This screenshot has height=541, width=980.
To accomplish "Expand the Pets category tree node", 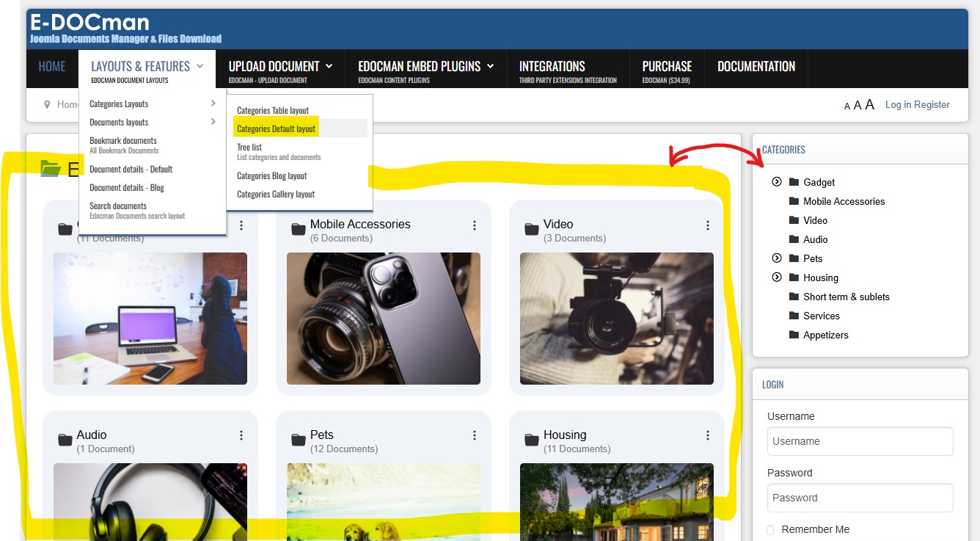I will click(x=777, y=258).
